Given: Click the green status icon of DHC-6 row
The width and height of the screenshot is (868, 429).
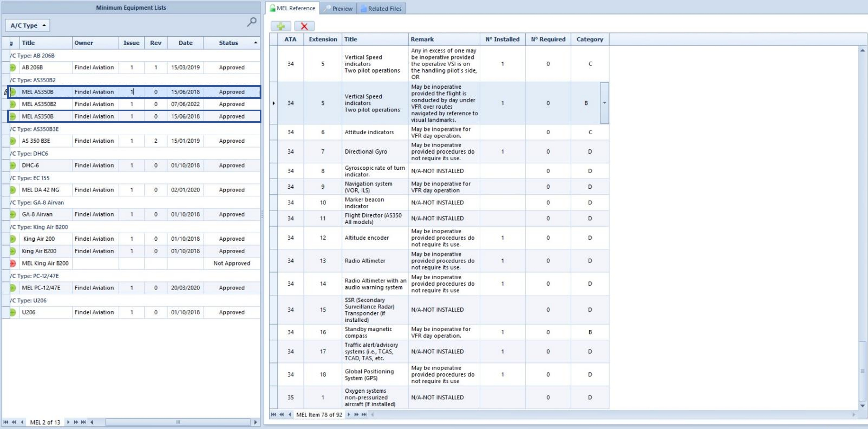Looking at the screenshot, I should (x=13, y=165).
